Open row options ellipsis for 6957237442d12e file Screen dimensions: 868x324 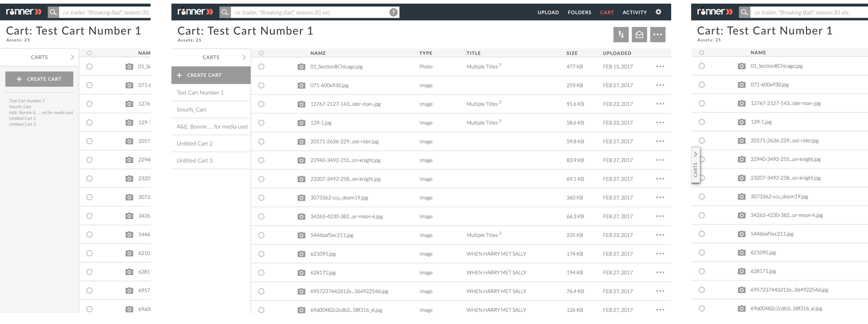[x=660, y=291]
